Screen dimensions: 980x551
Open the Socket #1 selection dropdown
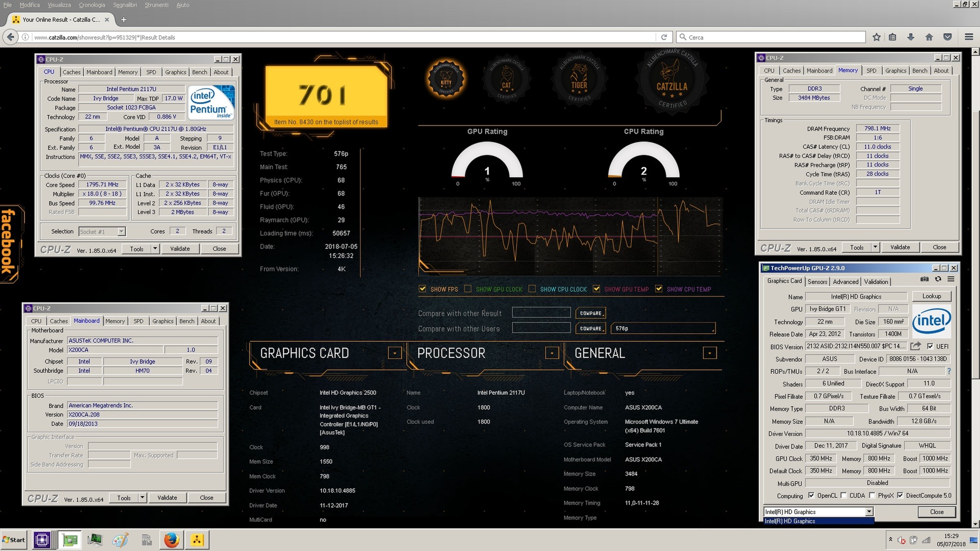pyautogui.click(x=102, y=232)
